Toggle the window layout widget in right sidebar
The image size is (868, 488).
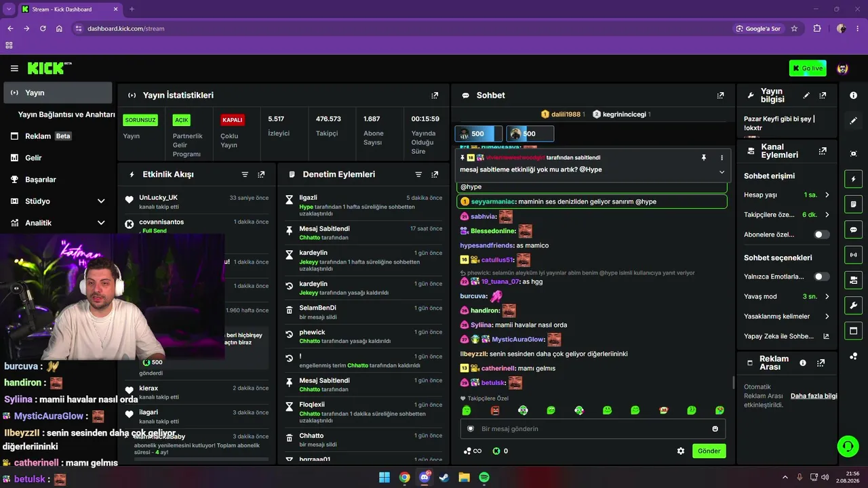(x=853, y=331)
